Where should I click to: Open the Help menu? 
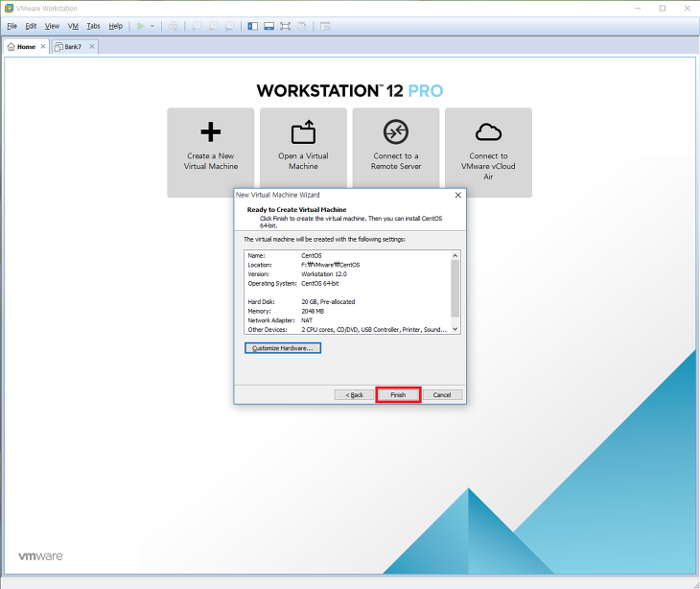(x=116, y=26)
